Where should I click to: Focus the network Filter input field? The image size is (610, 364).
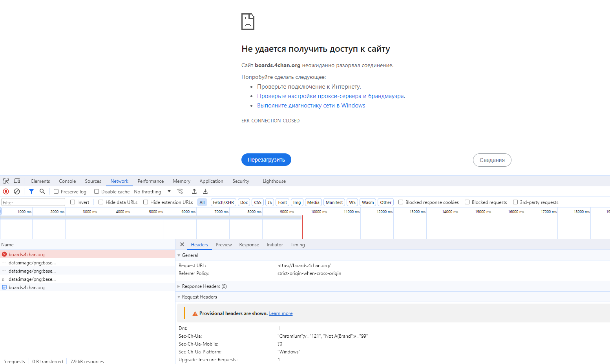point(33,202)
